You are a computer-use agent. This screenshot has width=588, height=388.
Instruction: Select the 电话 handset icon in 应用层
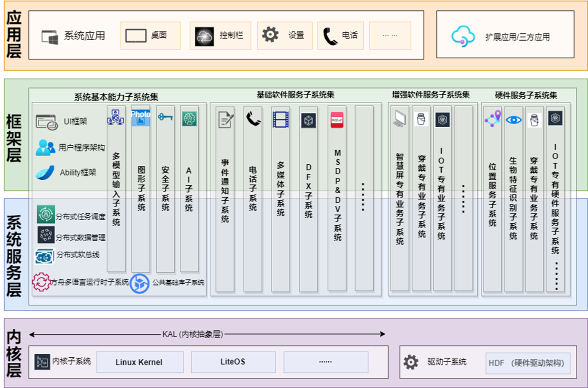pos(330,36)
